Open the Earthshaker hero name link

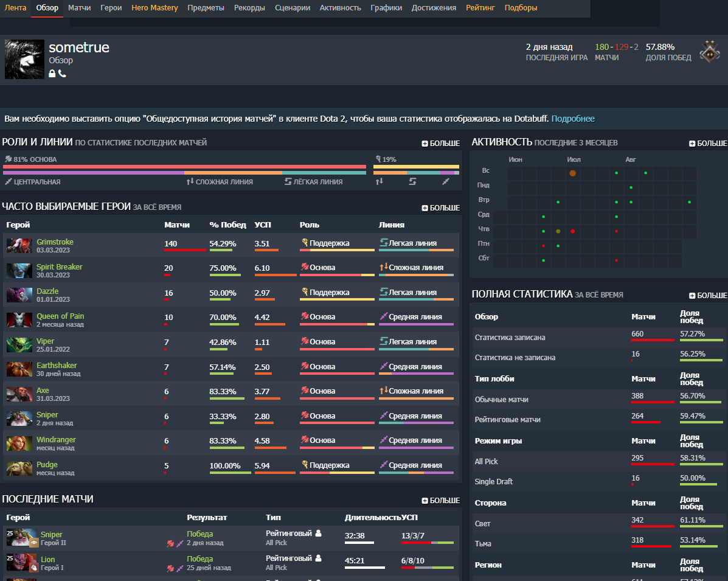point(57,366)
